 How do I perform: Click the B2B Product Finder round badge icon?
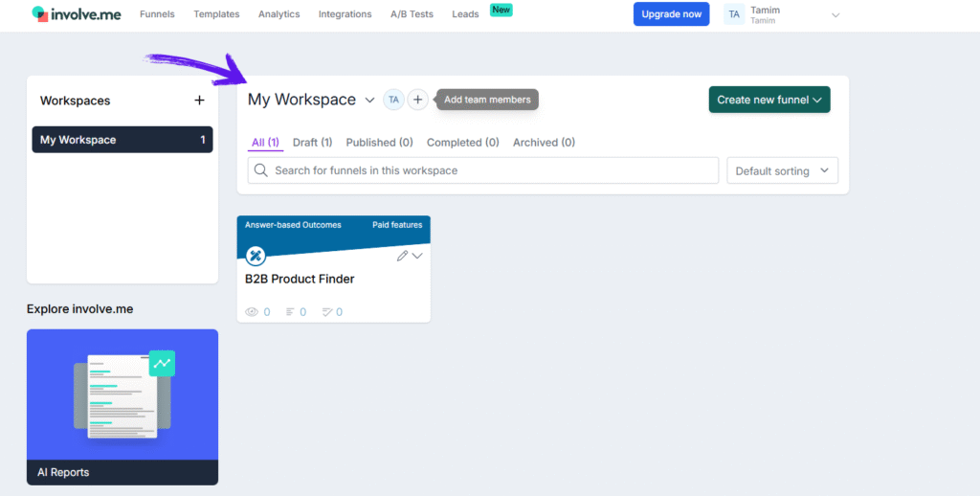click(x=256, y=256)
